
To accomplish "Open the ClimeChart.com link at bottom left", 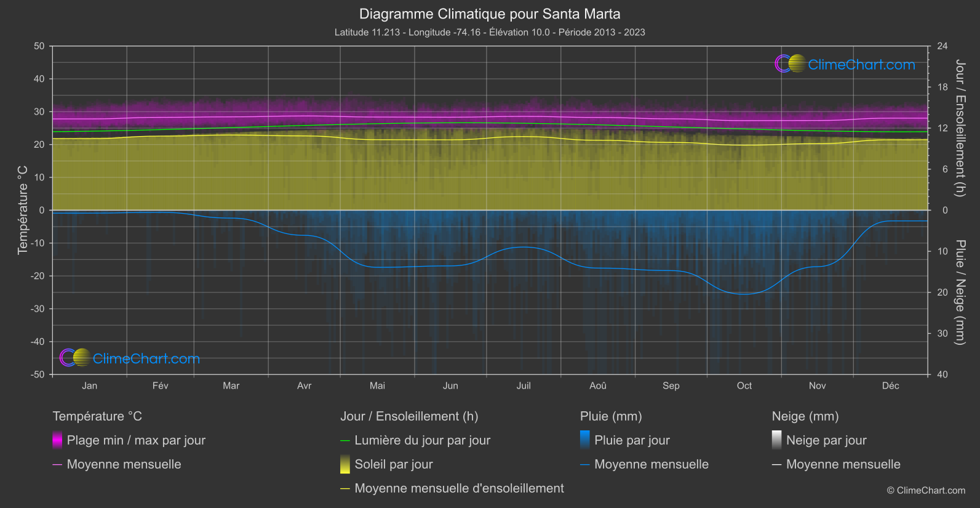I will (146, 359).
